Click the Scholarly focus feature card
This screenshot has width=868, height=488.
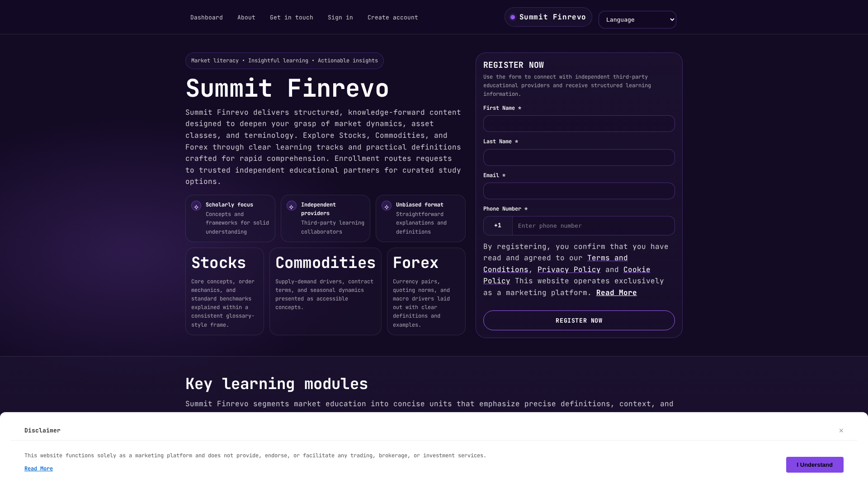tap(230, 218)
